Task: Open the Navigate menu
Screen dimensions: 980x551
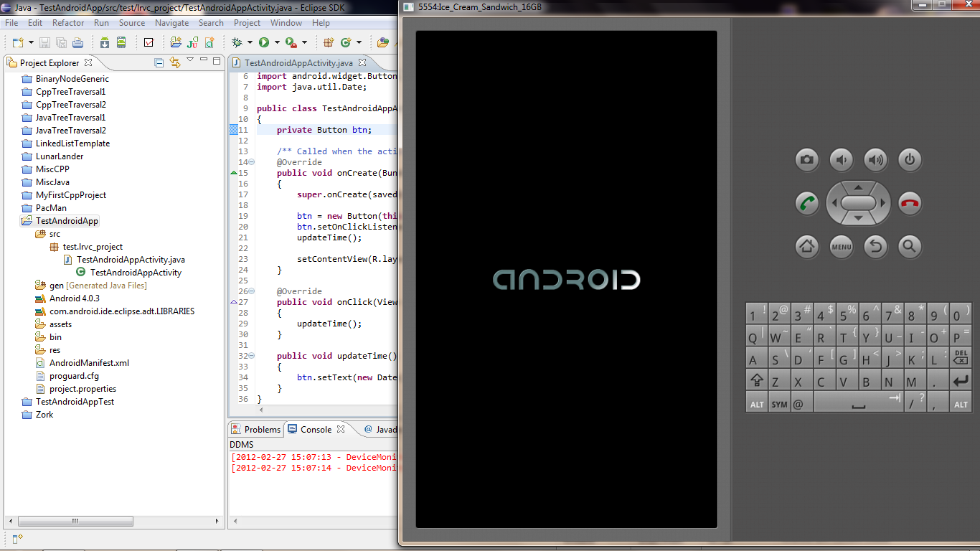Action: pos(172,23)
